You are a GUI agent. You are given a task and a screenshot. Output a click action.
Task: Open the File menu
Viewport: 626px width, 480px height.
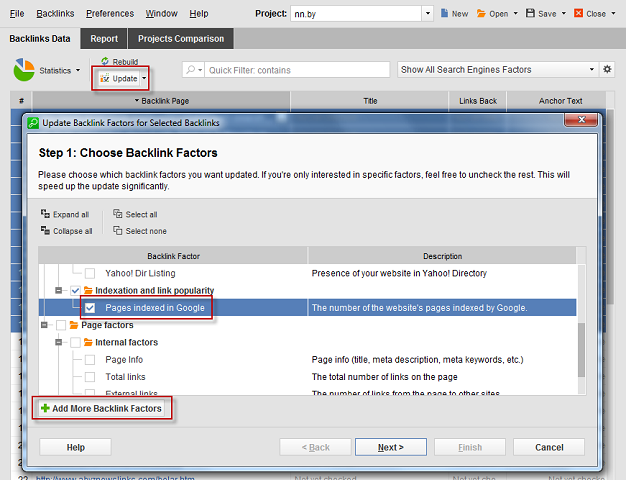(x=17, y=14)
